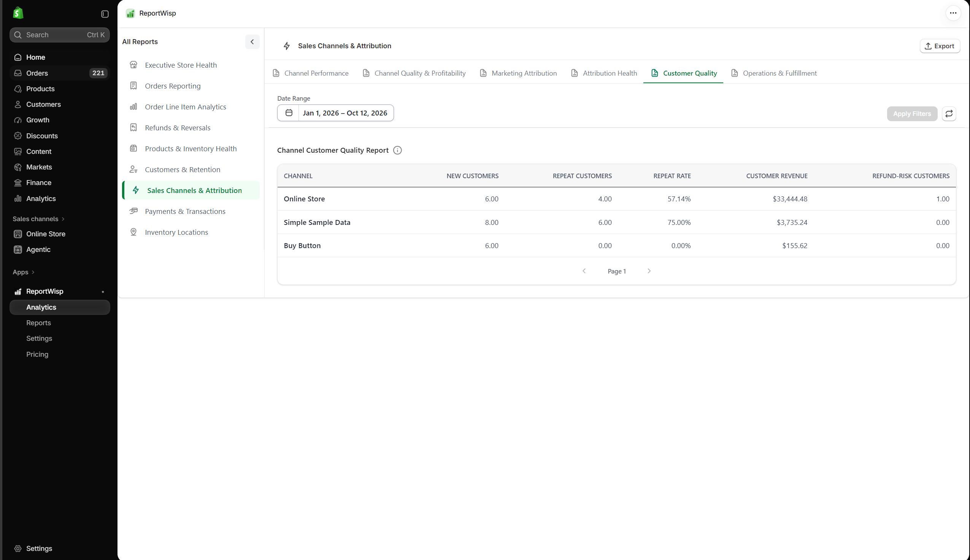The height and width of the screenshot is (560, 970).
Task: Click the Apply Filters button
Action: coord(912,114)
